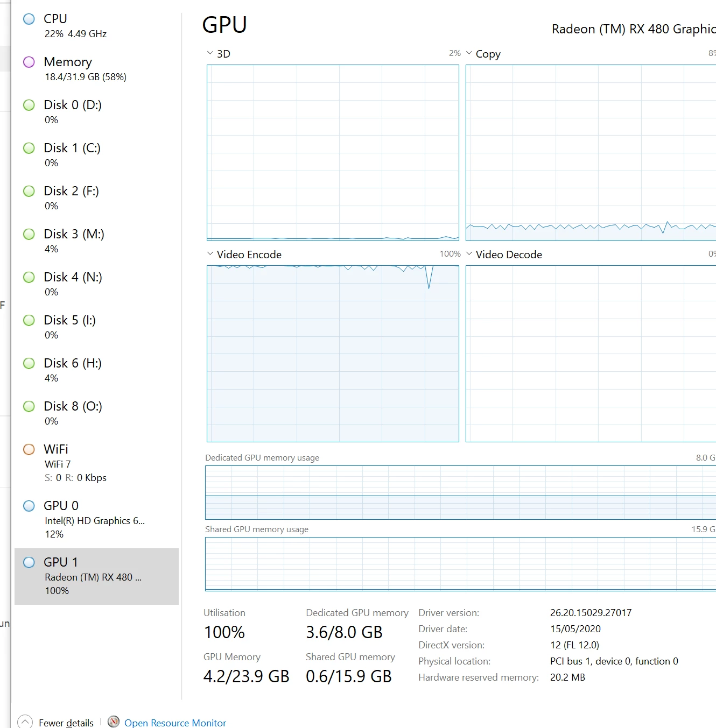The height and width of the screenshot is (728, 716).
Task: Click the hardware reserved memory 20.2 MB
Action: tap(567, 677)
